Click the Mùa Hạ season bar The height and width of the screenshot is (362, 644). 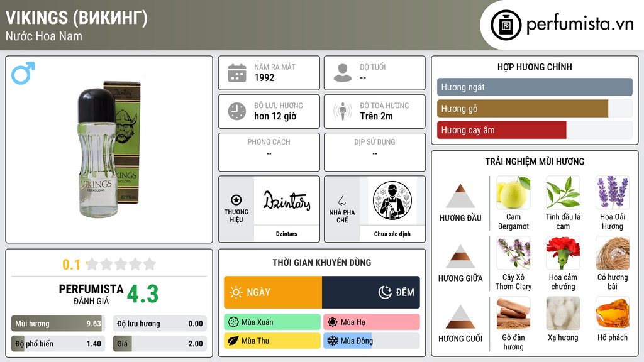click(372, 322)
